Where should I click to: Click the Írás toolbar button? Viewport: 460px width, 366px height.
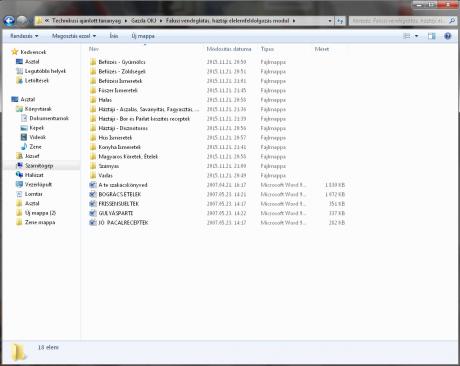[x=114, y=36]
